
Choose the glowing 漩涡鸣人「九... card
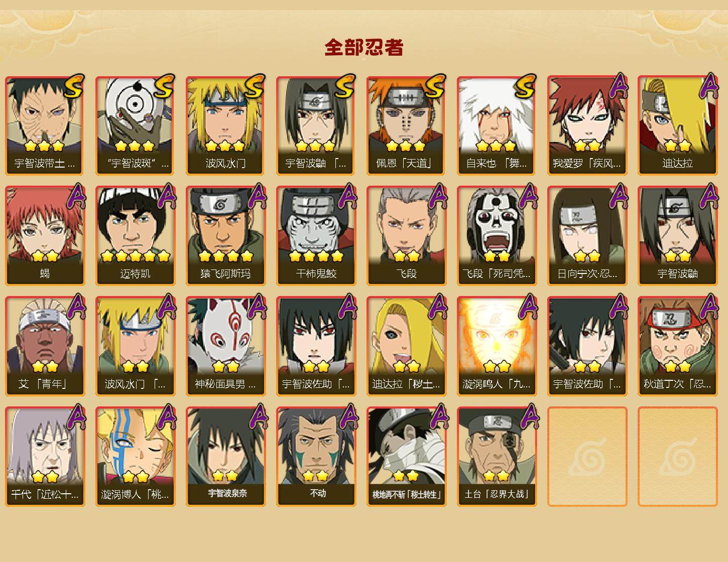click(x=497, y=346)
